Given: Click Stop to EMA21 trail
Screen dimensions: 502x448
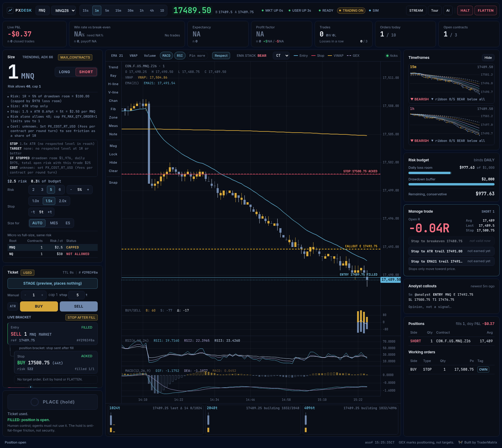Looking at the screenshot, I should (452, 261).
